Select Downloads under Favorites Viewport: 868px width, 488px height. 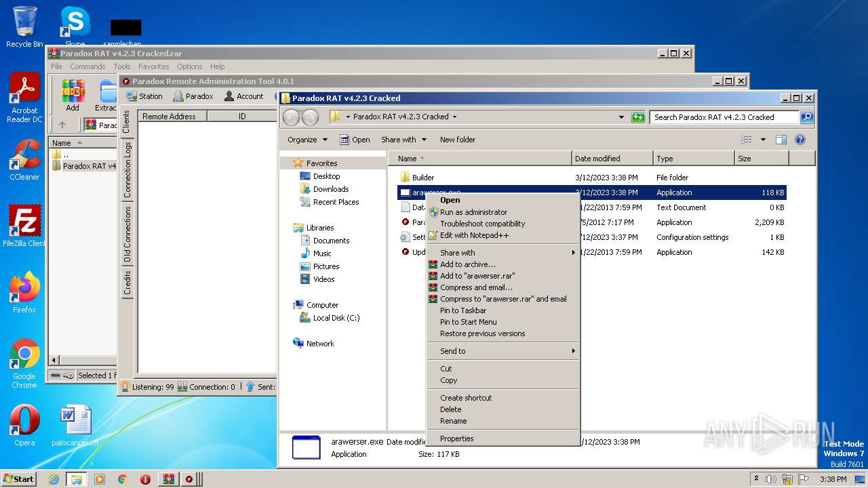(x=324, y=189)
